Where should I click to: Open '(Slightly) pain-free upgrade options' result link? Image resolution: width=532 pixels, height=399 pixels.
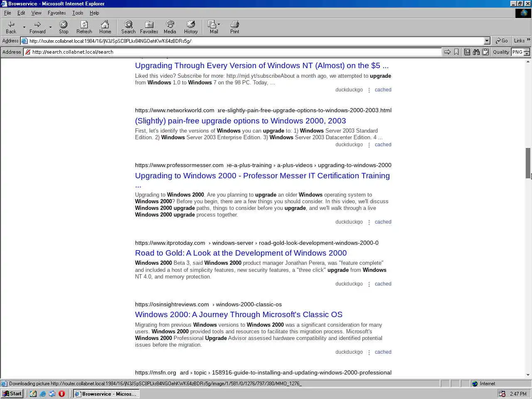[x=240, y=121]
